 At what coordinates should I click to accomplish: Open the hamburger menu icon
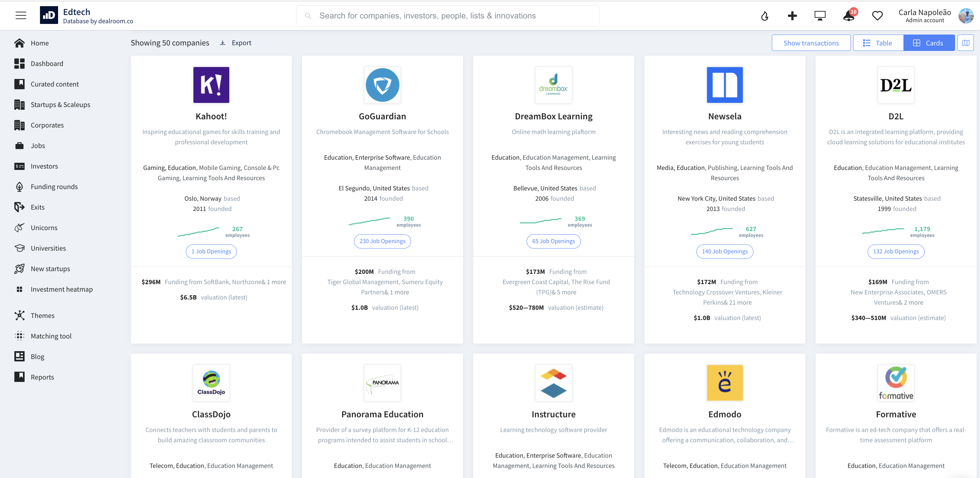[21, 16]
